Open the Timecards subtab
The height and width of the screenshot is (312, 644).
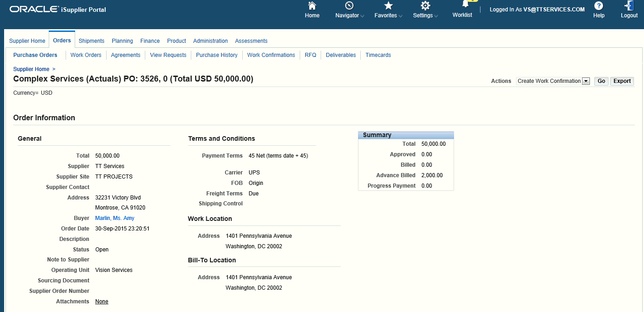click(x=378, y=55)
